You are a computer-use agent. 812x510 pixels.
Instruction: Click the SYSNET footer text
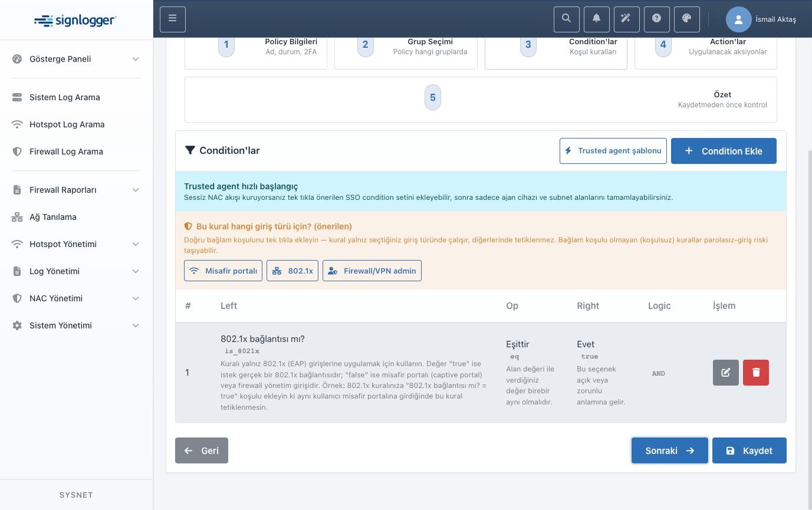(76, 495)
